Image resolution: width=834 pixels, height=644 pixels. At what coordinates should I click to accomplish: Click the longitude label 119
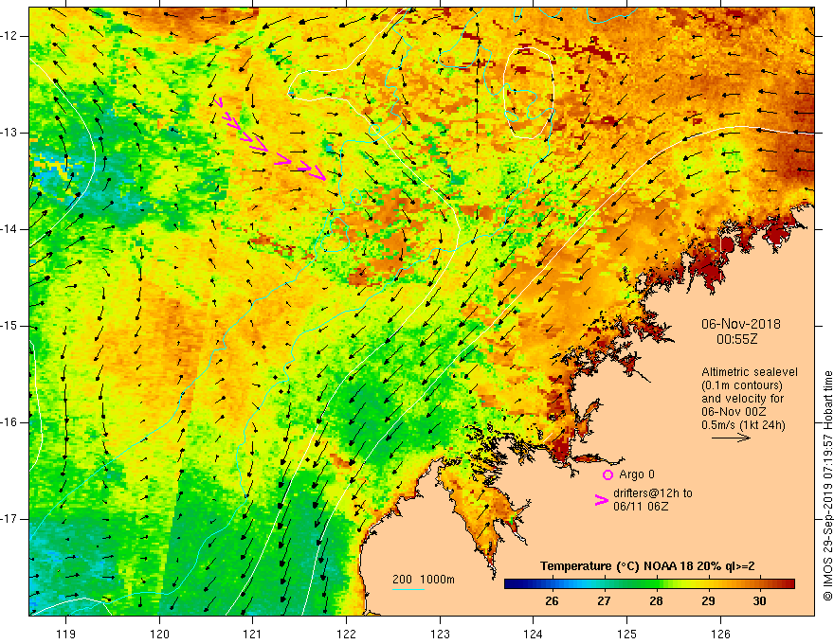(66, 634)
